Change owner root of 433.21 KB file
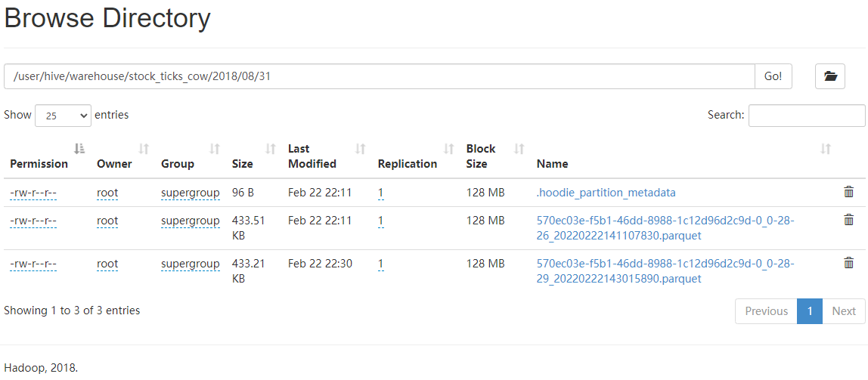The image size is (868, 380). point(107,264)
